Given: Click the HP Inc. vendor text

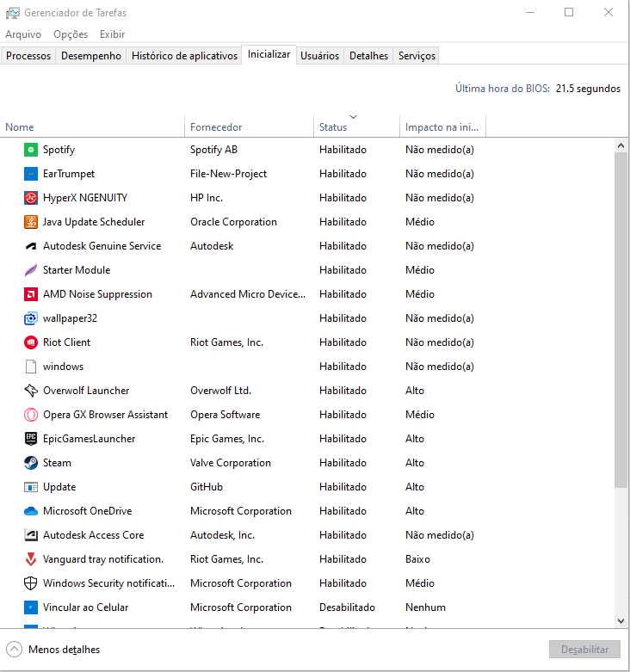Looking at the screenshot, I should (x=207, y=198).
